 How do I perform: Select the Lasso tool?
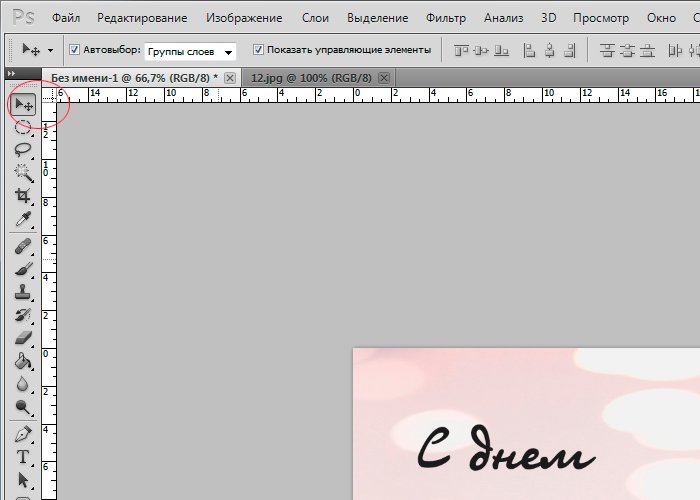coord(22,150)
